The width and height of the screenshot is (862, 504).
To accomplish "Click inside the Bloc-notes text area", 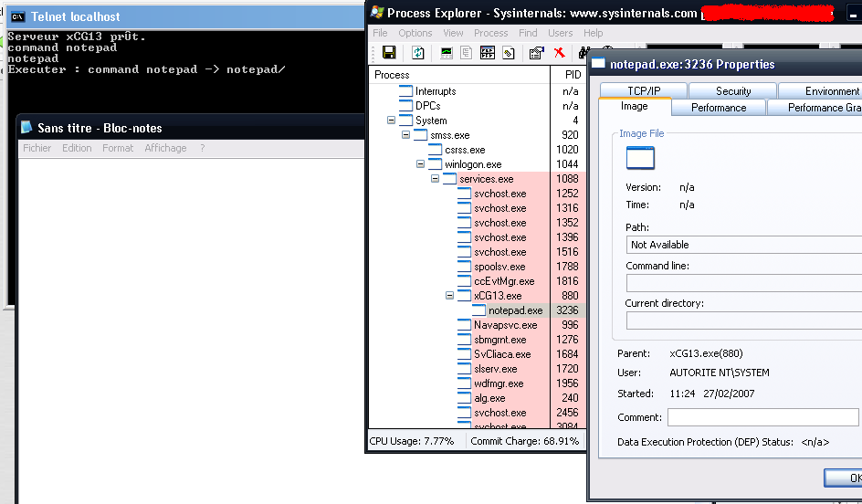I will click(x=192, y=330).
